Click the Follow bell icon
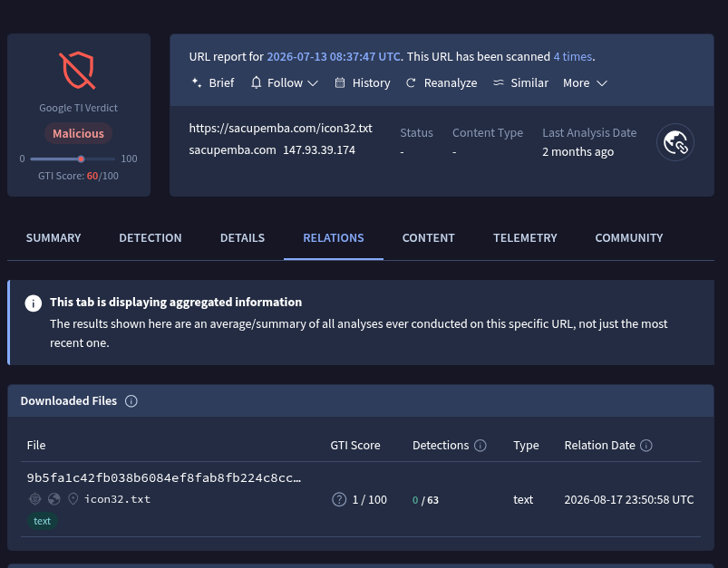The width and height of the screenshot is (728, 568). (x=256, y=82)
